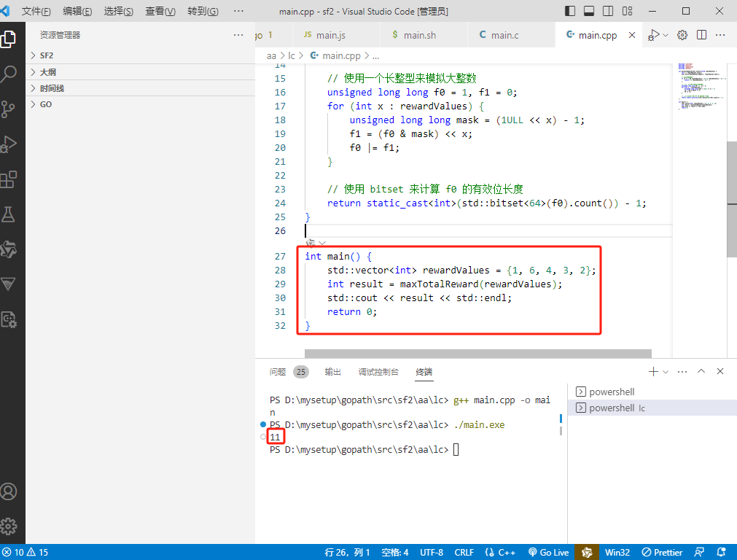Open Customize Layout icon in title bar

[x=627, y=11]
